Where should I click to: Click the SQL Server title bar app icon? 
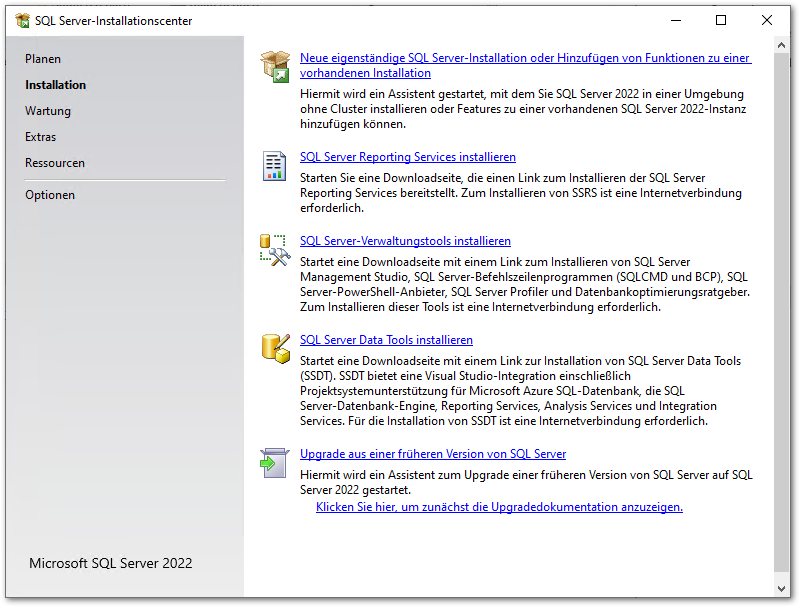pos(22,20)
